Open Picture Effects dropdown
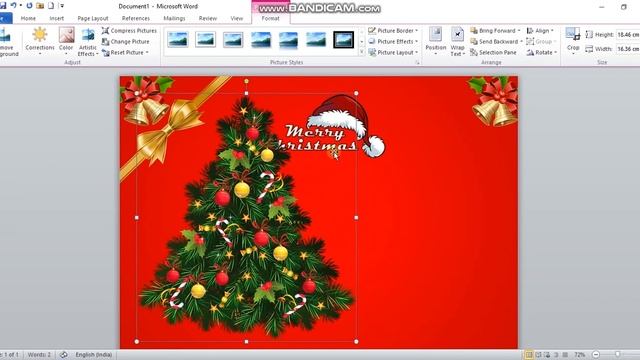Image resolution: width=640 pixels, height=360 pixels. click(x=393, y=42)
